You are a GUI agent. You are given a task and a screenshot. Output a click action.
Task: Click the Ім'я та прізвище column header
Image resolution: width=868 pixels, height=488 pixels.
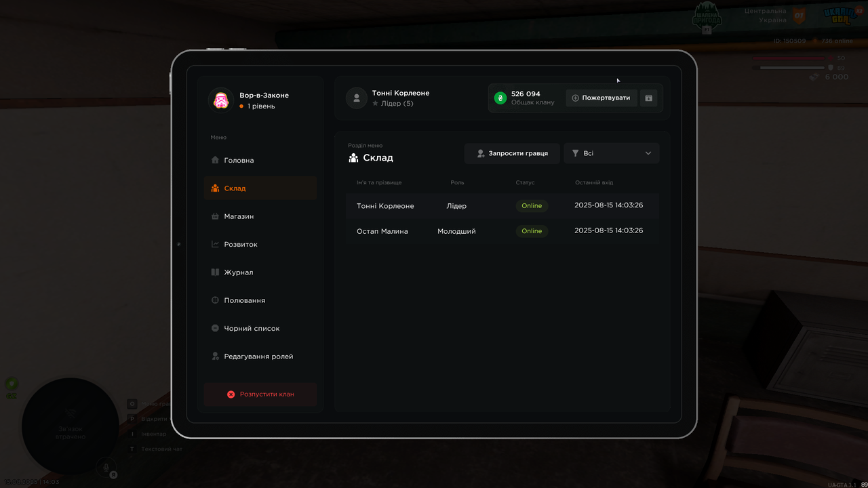(x=379, y=183)
